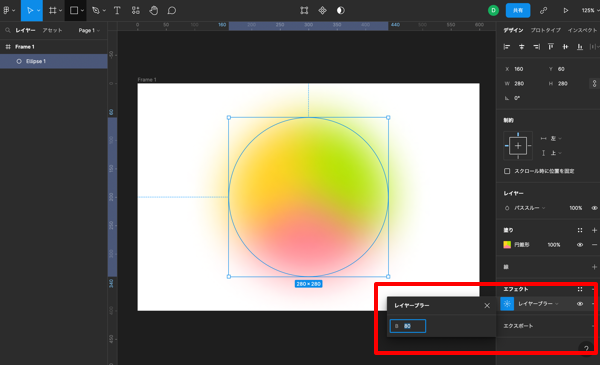Switch to the レイヤー tab
600x365 pixels.
tap(25, 30)
